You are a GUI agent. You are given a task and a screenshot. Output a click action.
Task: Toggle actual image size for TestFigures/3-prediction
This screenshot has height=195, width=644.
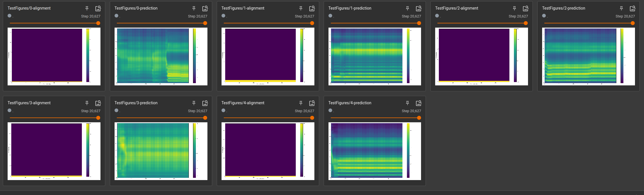click(205, 103)
